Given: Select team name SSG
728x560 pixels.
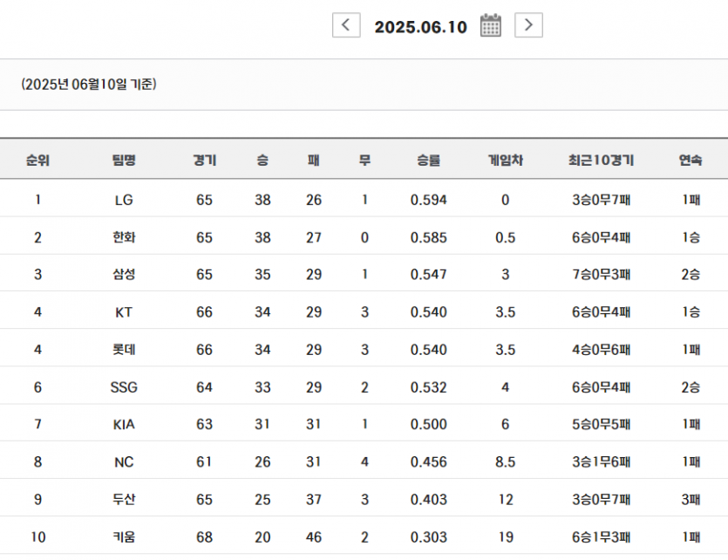Looking at the screenshot, I should coord(124,387).
